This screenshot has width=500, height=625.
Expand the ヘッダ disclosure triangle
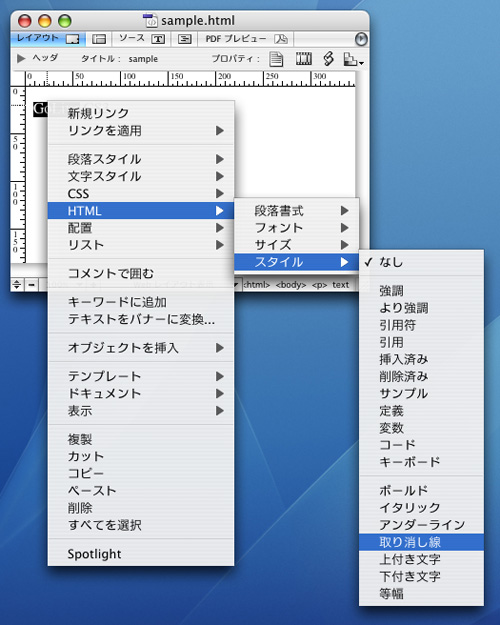[x=21, y=59]
